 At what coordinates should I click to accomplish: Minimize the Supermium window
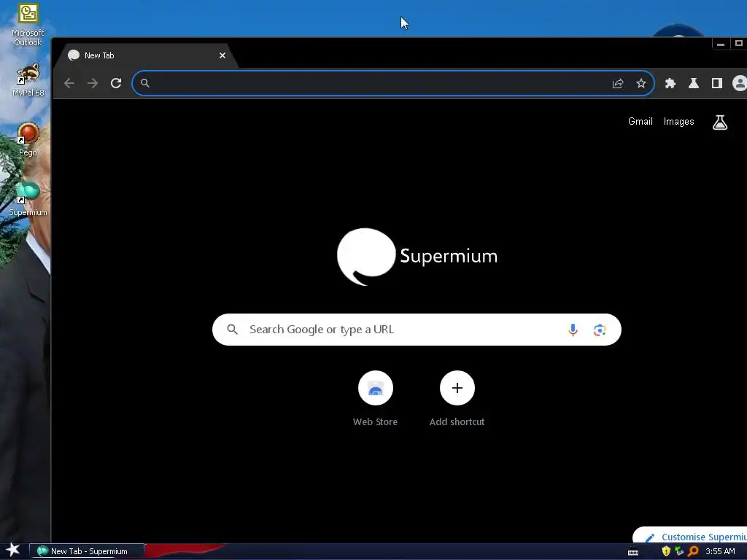[721, 44]
